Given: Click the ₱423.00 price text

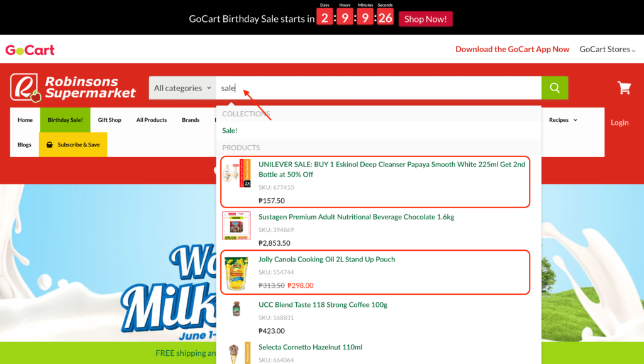Looking at the screenshot, I should click(272, 331).
